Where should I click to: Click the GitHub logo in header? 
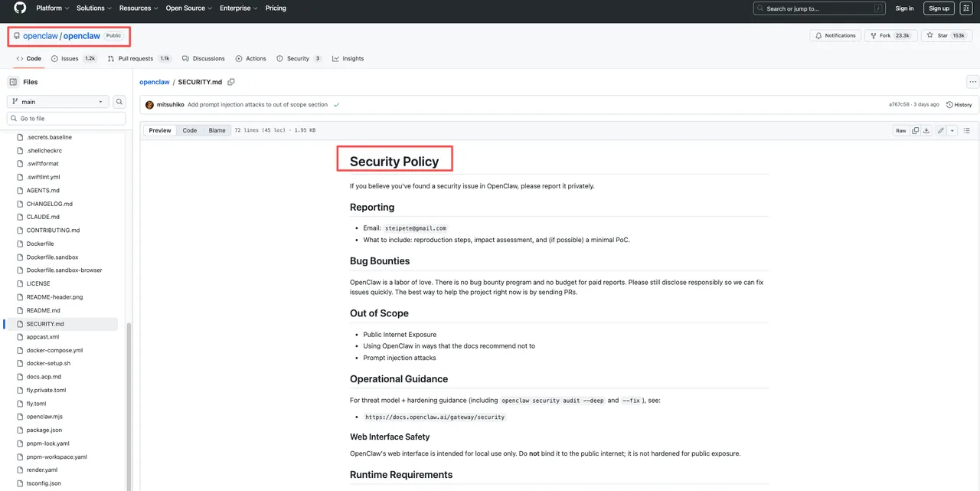click(20, 8)
